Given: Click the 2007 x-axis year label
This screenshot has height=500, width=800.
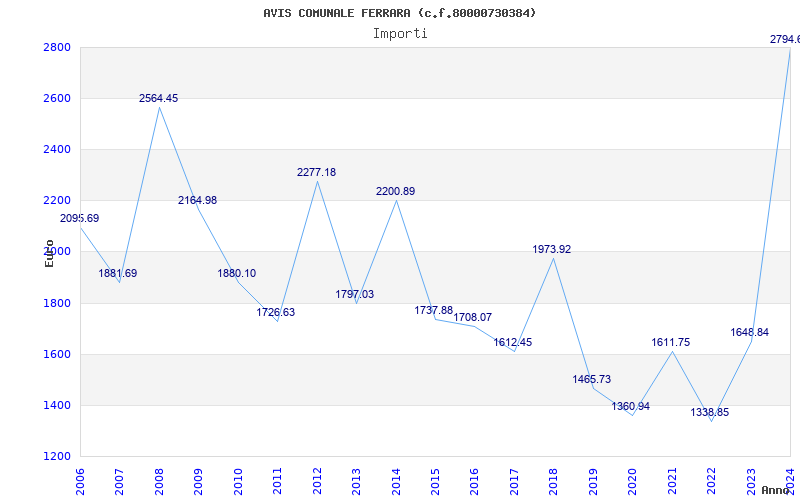Looking at the screenshot, I should pyautogui.click(x=119, y=482).
